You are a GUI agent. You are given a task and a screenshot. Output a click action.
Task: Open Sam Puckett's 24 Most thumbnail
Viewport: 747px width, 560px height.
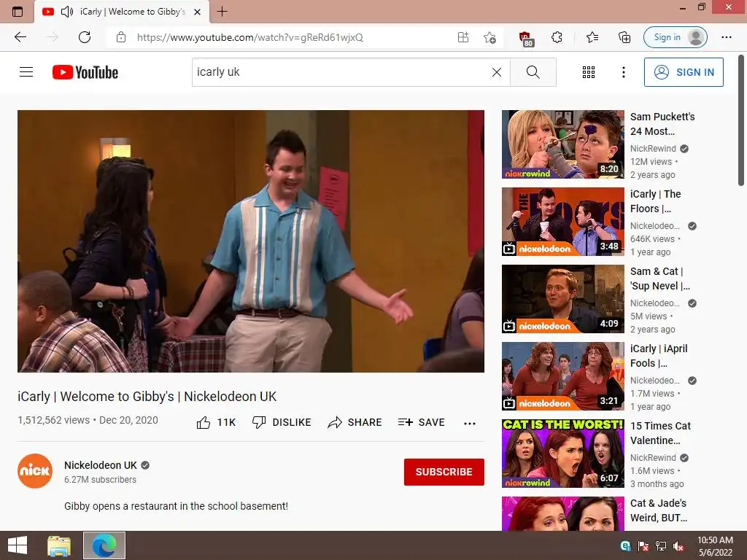tap(562, 144)
